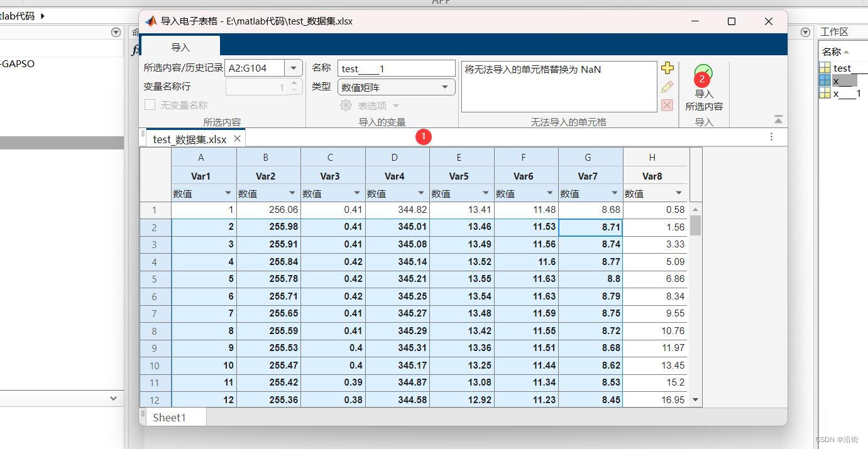Enable the 无变量名称 checkbox

[150, 105]
